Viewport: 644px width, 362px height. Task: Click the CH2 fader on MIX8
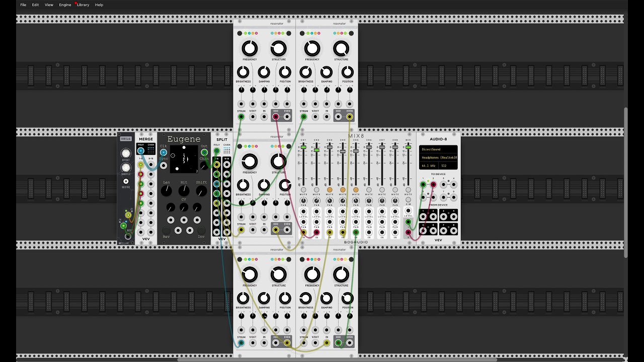tap(316, 150)
